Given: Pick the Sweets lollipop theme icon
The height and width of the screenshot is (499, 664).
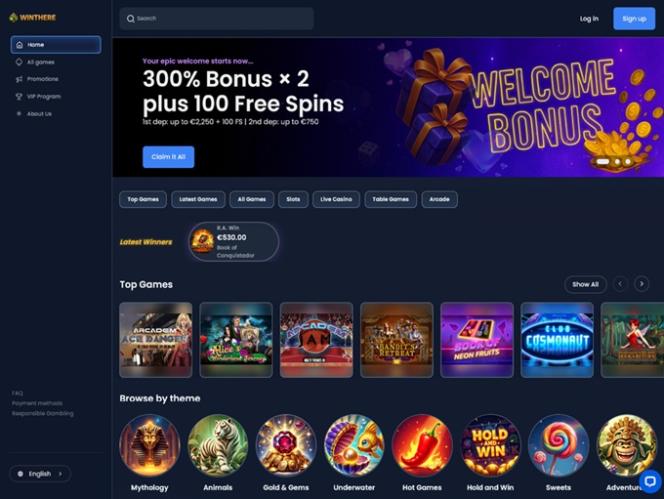Looking at the screenshot, I should pos(558,445).
